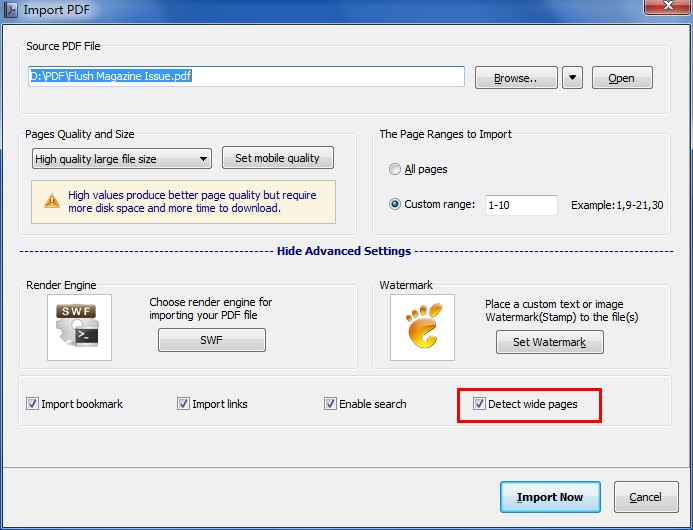
Task: Click the 'Example:1,9-21,30' text
Action: coord(617,205)
